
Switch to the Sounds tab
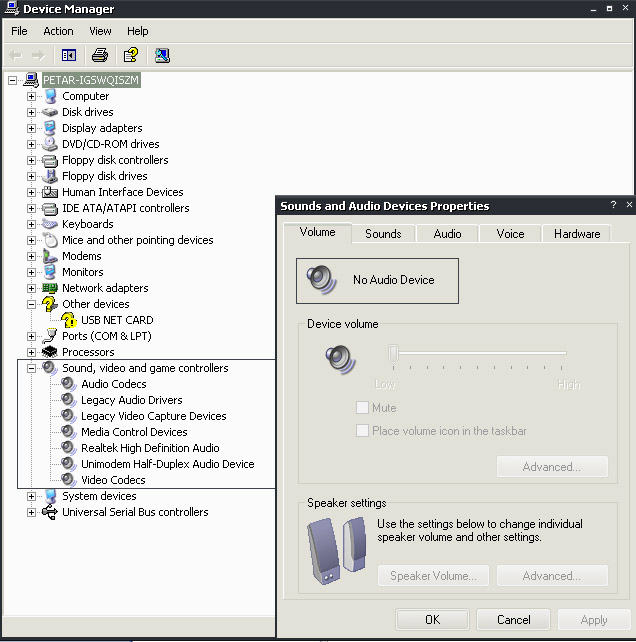(x=383, y=234)
